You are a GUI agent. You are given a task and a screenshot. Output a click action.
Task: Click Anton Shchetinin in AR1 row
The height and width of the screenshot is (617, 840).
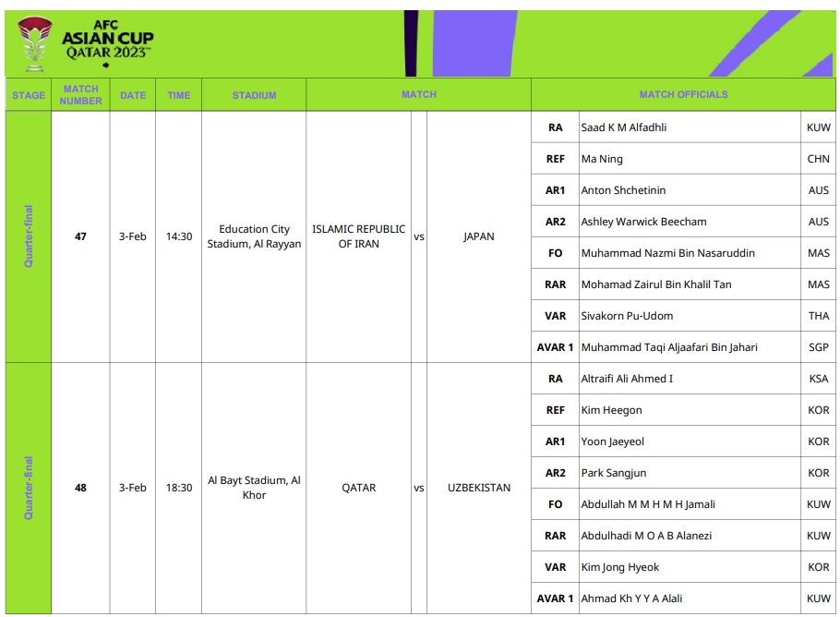coord(624,190)
